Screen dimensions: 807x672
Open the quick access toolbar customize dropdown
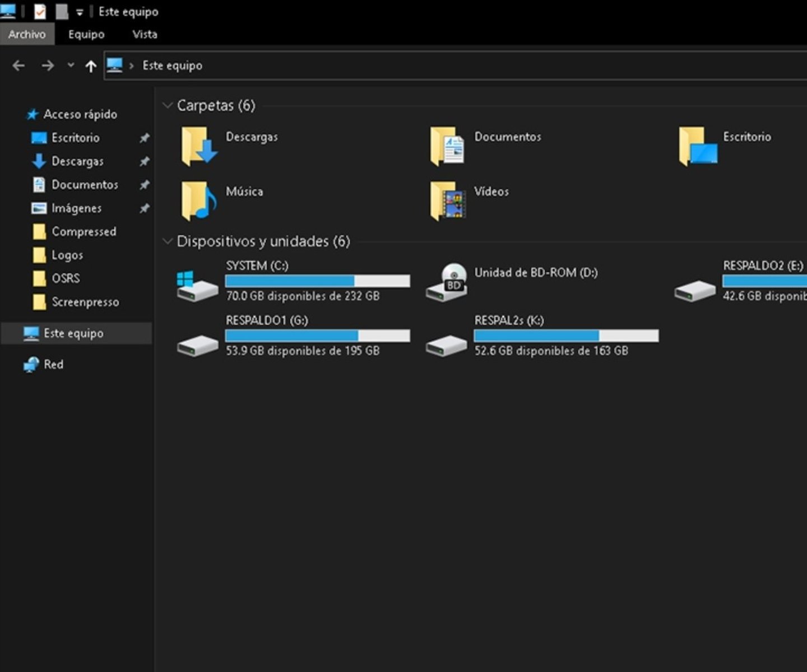[x=80, y=12]
